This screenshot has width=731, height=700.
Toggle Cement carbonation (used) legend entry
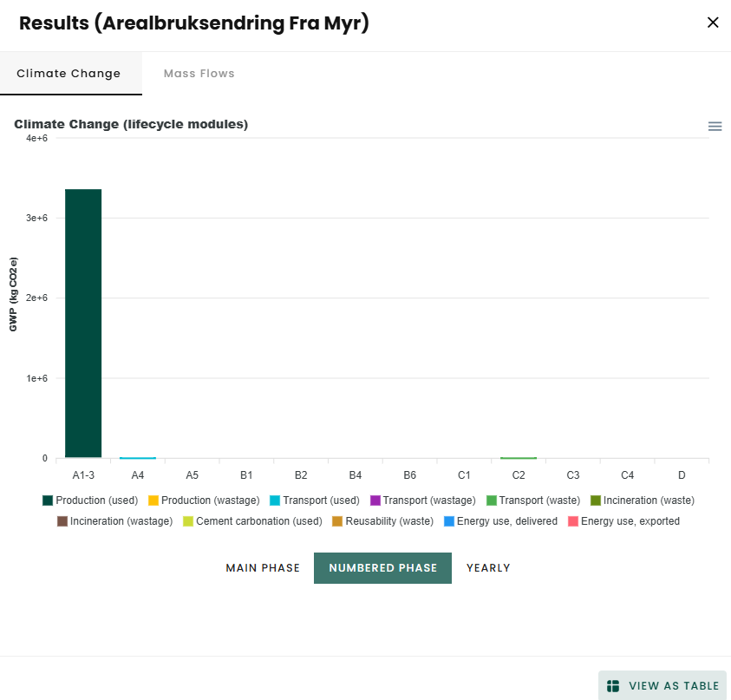point(252,521)
